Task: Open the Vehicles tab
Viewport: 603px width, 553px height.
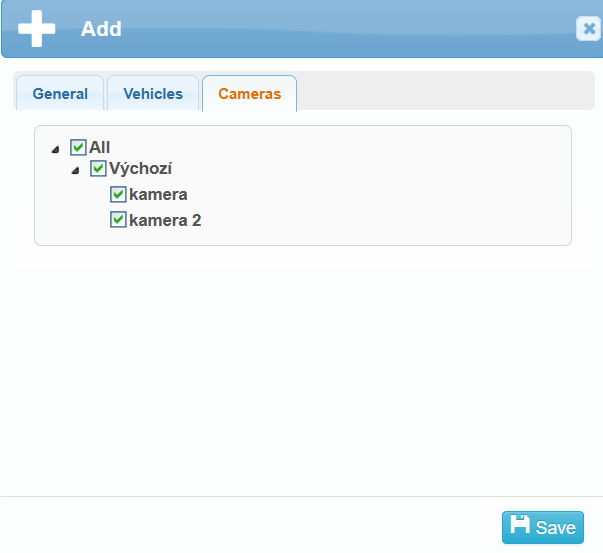Action: (153, 94)
